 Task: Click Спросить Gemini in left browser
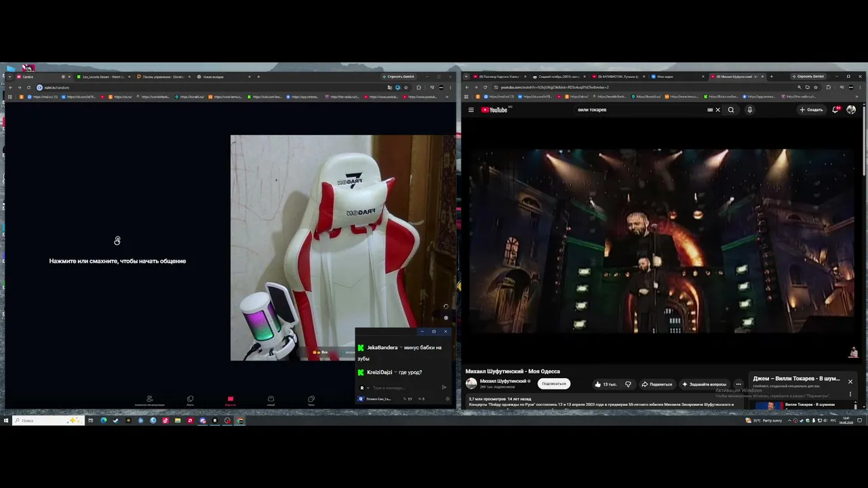pyautogui.click(x=399, y=77)
